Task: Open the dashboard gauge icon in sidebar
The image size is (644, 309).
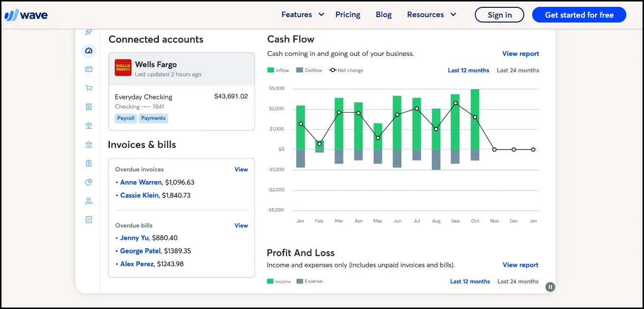Action: 88,50
